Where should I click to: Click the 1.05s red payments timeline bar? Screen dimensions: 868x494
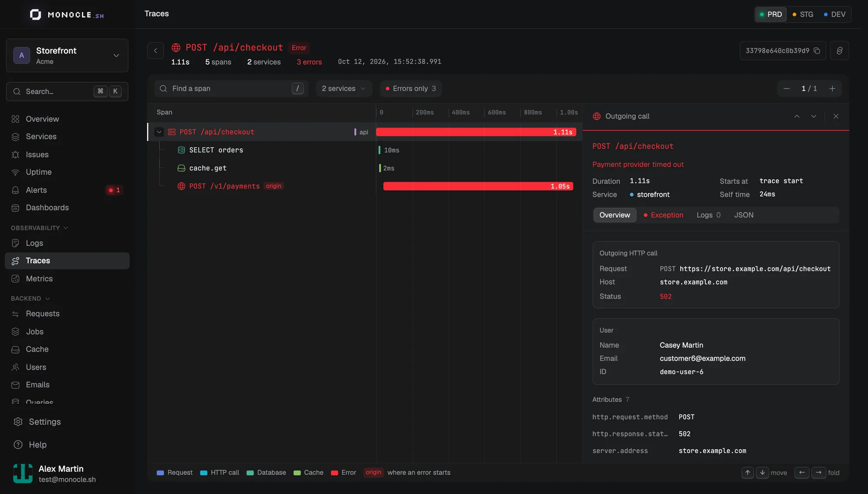point(478,186)
